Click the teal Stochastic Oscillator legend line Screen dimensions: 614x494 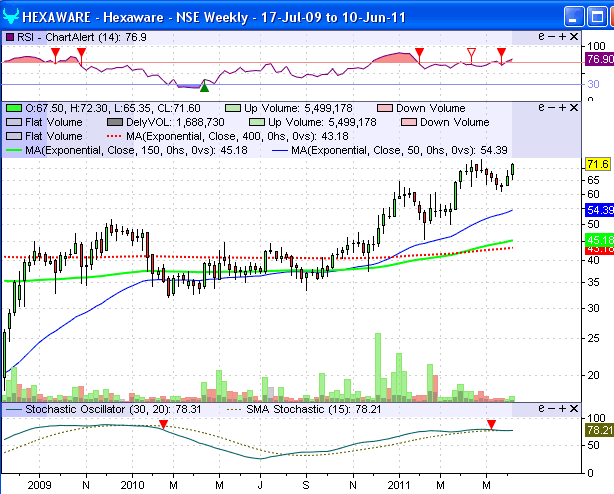point(14,410)
